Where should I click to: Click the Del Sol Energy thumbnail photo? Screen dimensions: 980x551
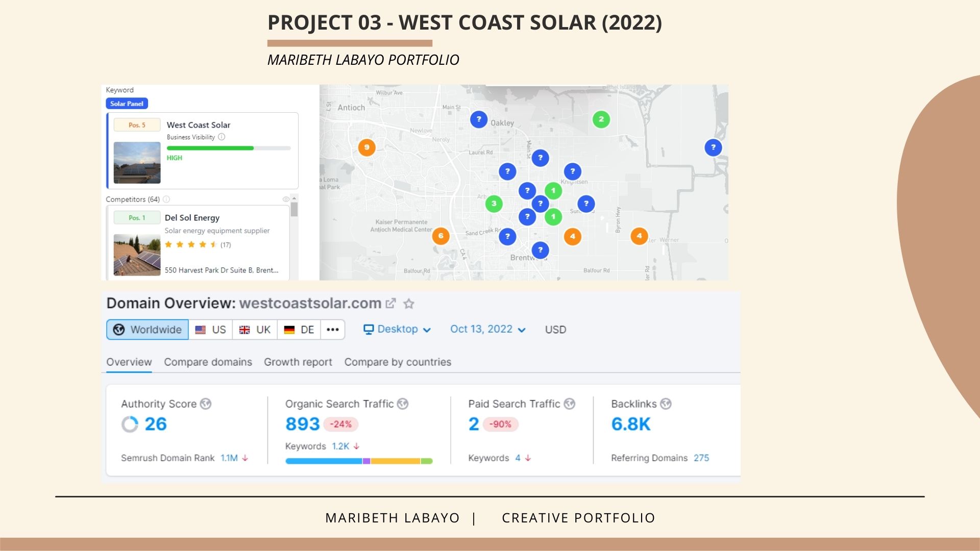tap(137, 255)
